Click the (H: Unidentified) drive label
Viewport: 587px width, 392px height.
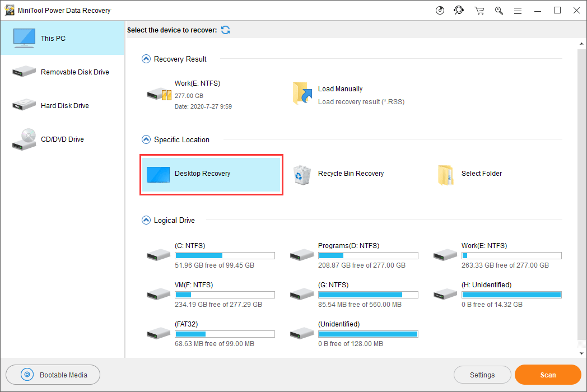486,285
